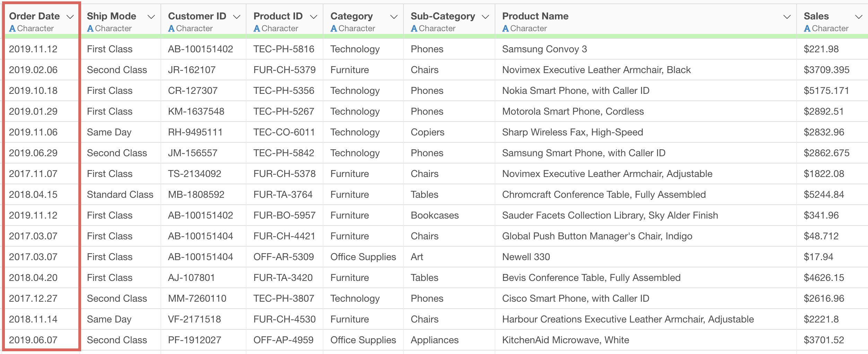Viewport: 868px width, 354px height.
Task: Select the Samsung Convoy 3 product cell
Action: pyautogui.click(x=544, y=49)
